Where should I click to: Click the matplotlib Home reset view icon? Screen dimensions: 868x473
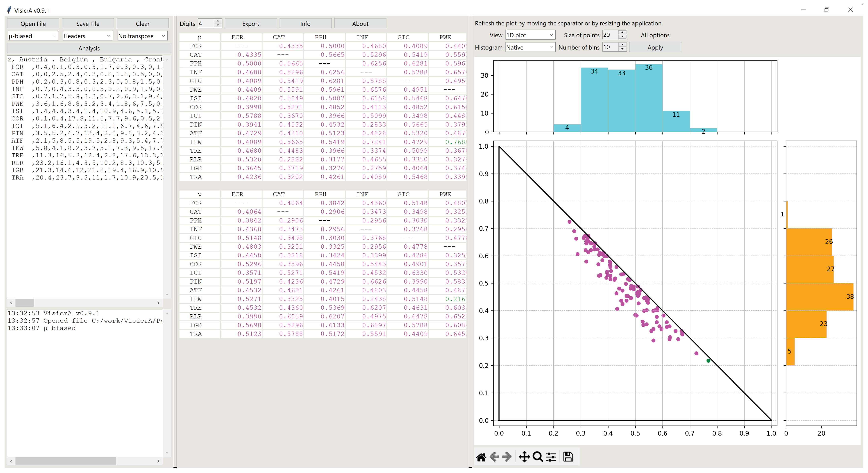click(x=481, y=457)
